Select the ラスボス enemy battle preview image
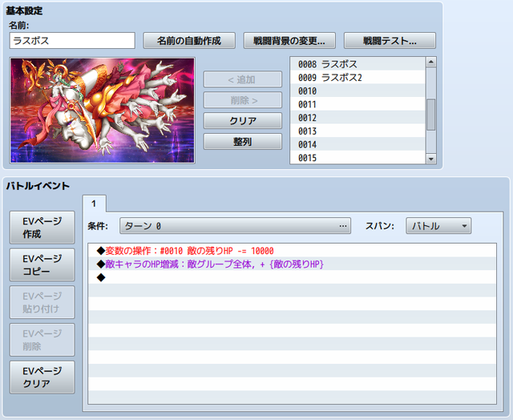Image resolution: width=513 pixels, height=420 pixels. coord(103,111)
